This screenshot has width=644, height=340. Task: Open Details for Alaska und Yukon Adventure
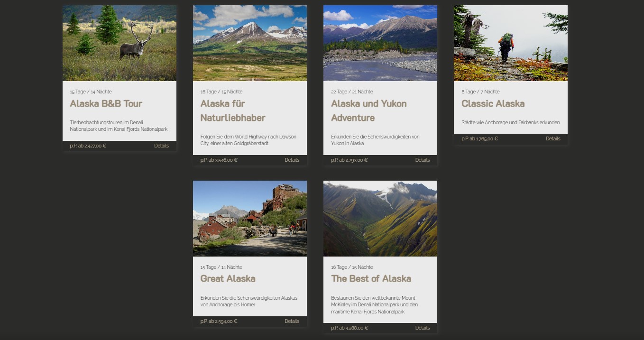(422, 160)
